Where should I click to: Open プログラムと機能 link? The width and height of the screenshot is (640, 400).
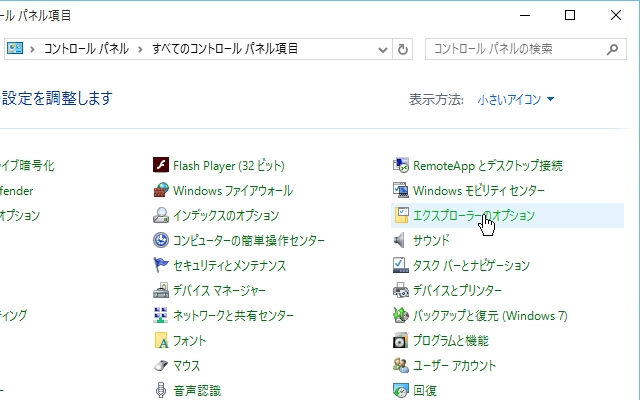click(451, 340)
